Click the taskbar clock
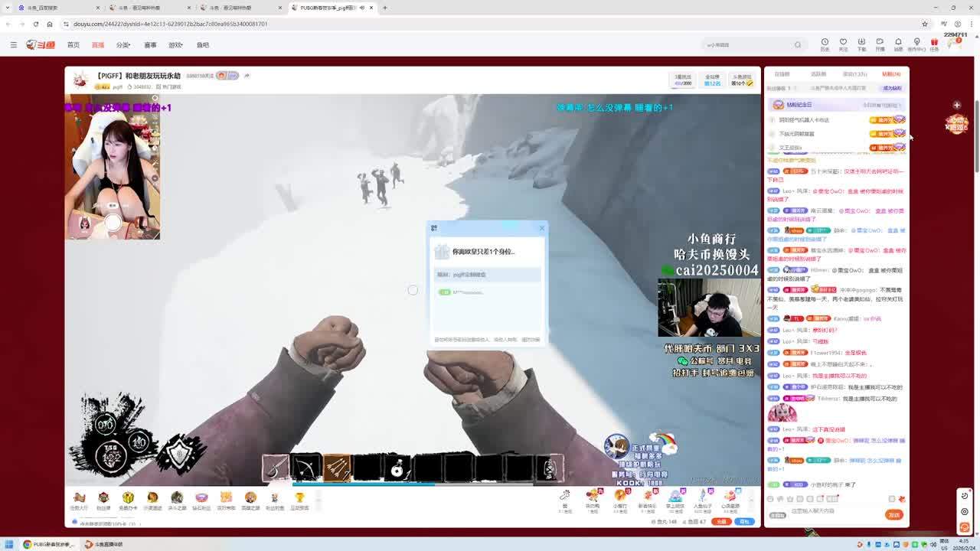This screenshot has width=980, height=551. pyautogui.click(x=965, y=544)
